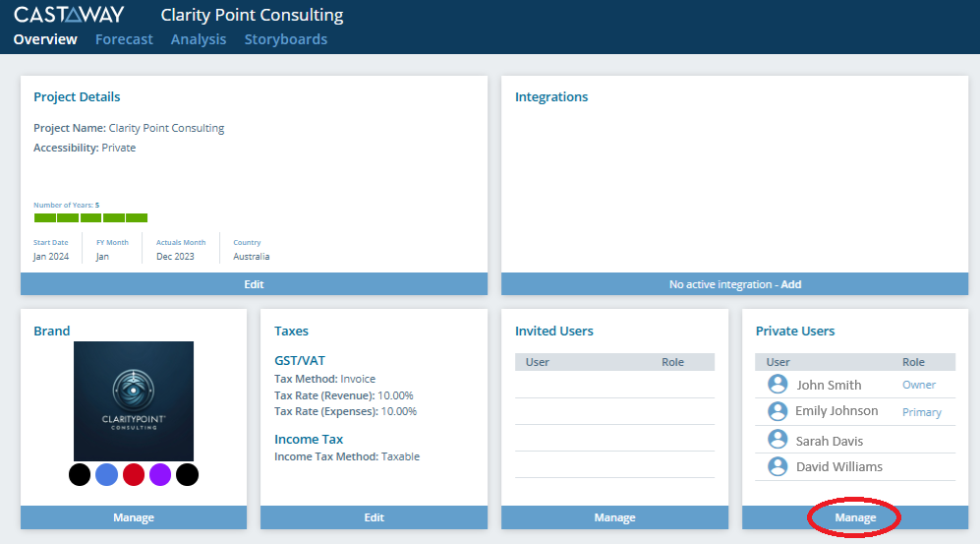Open the Overview tab
The width and height of the screenshot is (980, 544).
pos(45,39)
